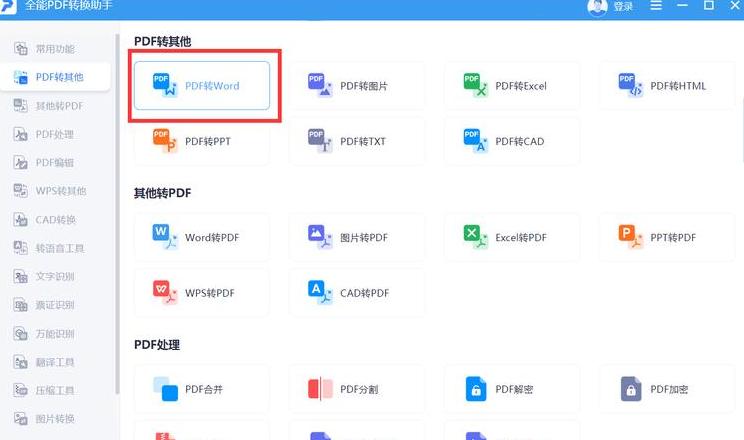Click the app logo in title bar
The image size is (744, 440).
pyautogui.click(x=8, y=6)
